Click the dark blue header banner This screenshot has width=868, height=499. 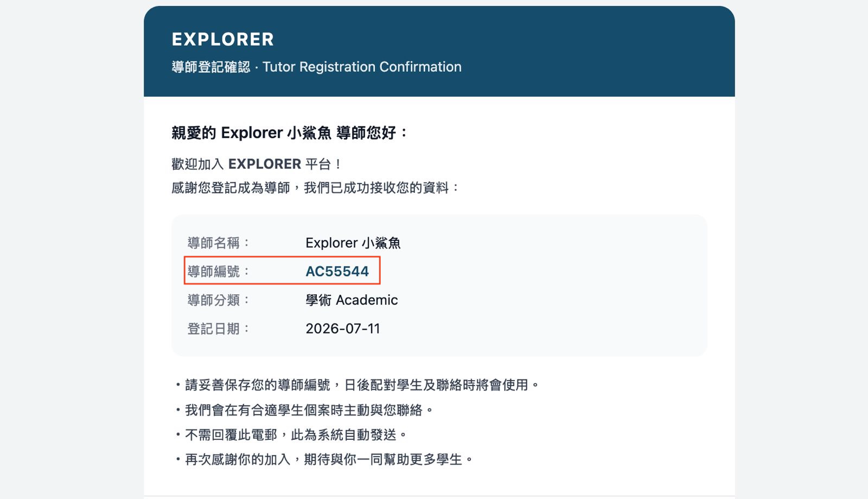coord(439,52)
